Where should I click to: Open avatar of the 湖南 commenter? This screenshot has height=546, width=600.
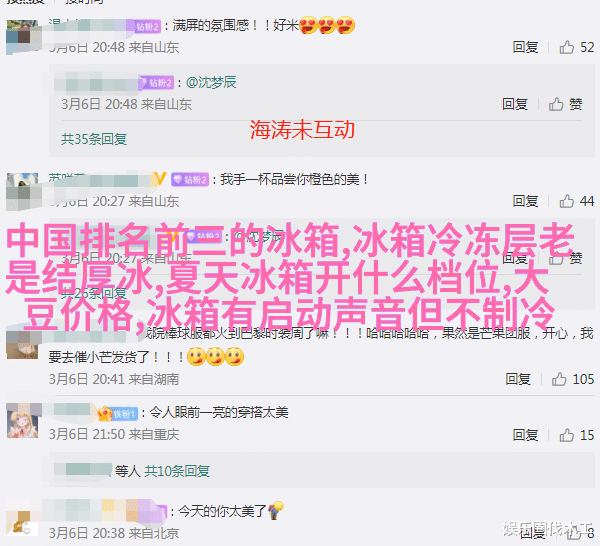tap(23, 344)
